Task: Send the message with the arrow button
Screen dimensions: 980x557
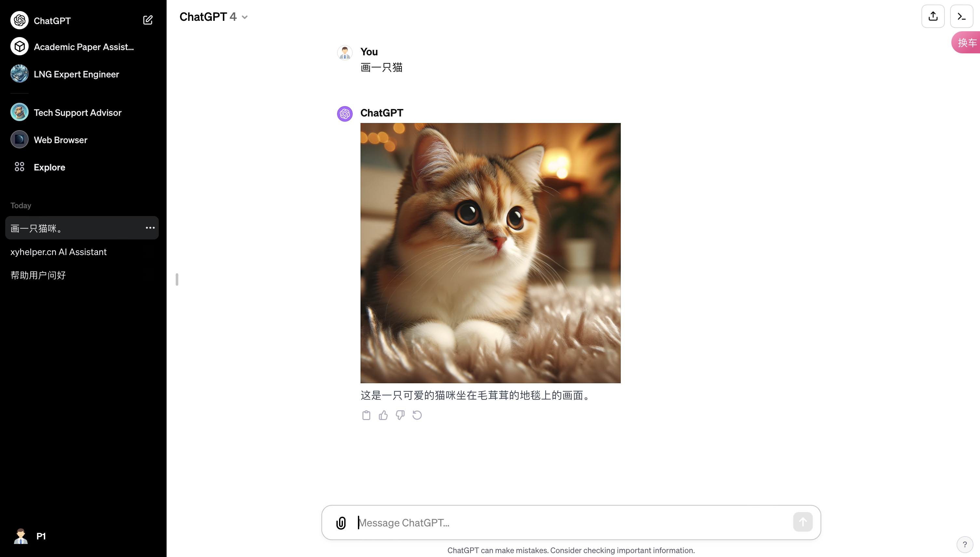Action: [x=803, y=522]
